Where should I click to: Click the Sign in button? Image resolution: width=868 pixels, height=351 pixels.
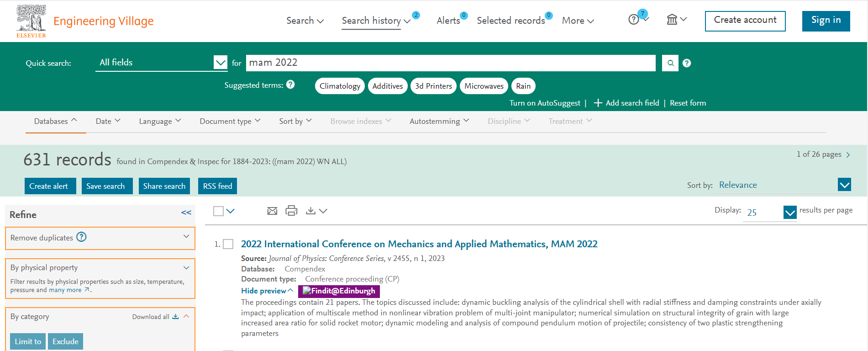pos(826,21)
